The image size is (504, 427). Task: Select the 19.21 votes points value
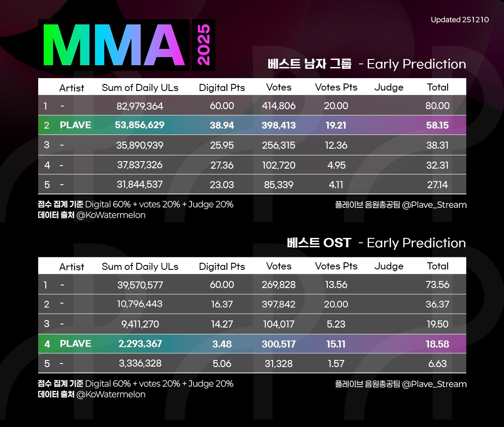pyautogui.click(x=336, y=125)
